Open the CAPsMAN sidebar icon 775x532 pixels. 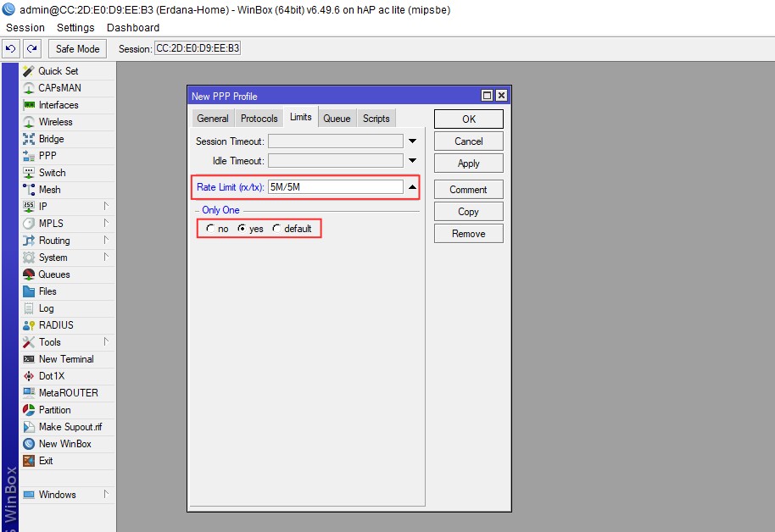pos(29,88)
